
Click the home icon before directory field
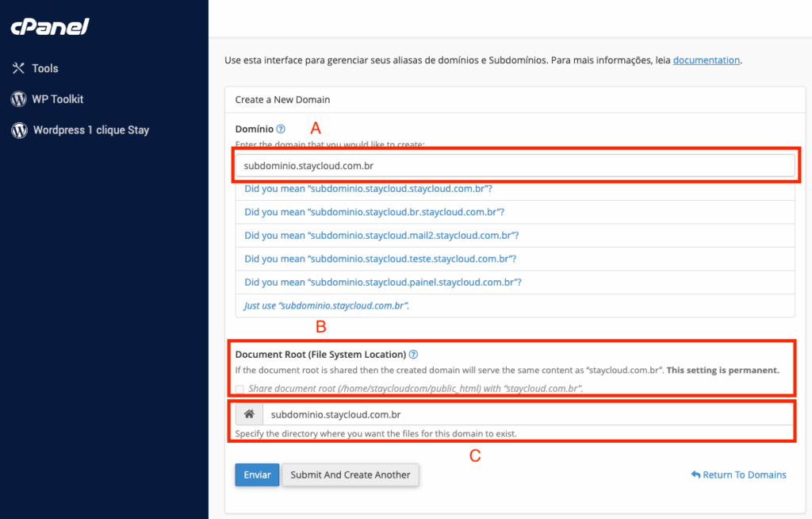coord(249,414)
